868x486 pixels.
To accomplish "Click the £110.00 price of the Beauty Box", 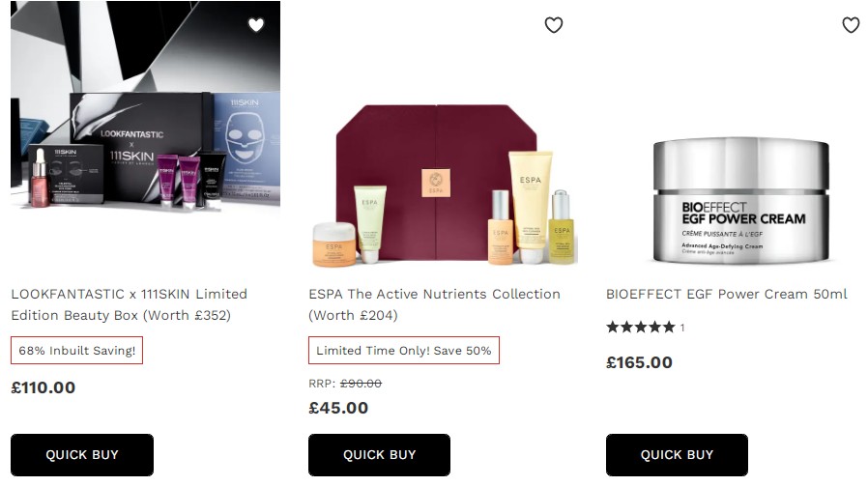I will pyautogui.click(x=43, y=388).
